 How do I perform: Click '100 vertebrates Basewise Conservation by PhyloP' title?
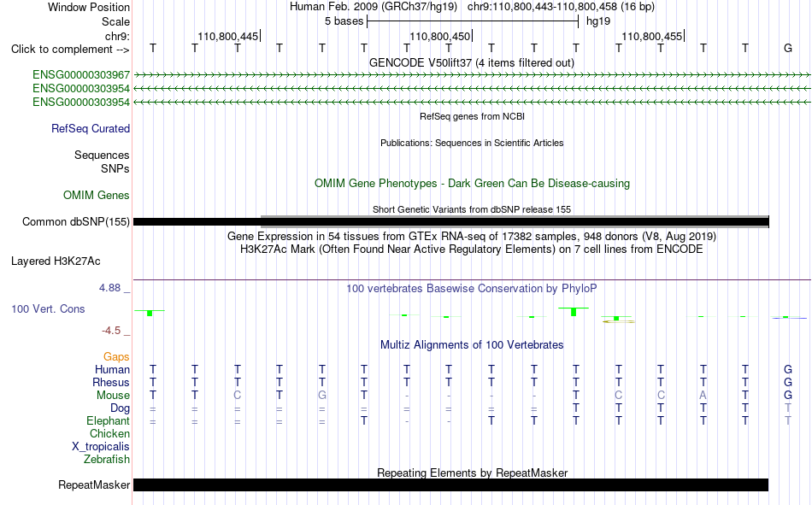coord(471,289)
